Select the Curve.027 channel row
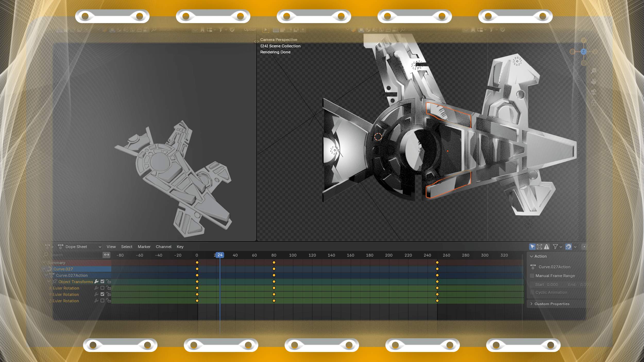This screenshot has height=362, width=644. [x=77, y=269]
